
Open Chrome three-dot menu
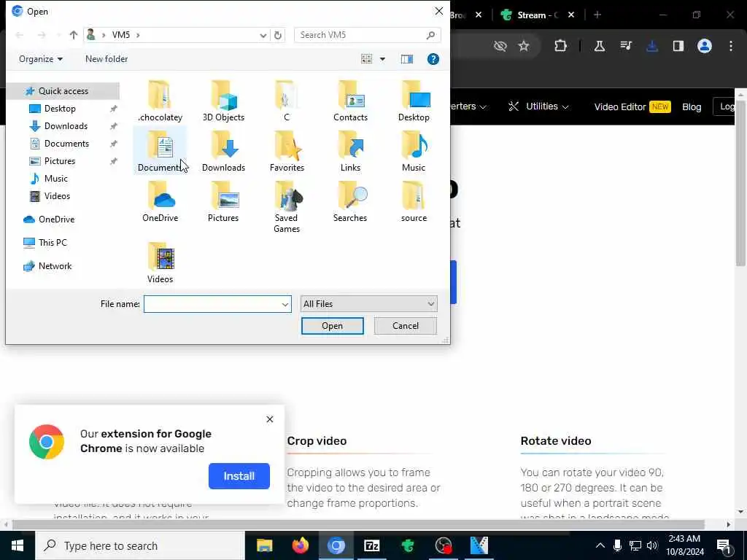point(731,46)
